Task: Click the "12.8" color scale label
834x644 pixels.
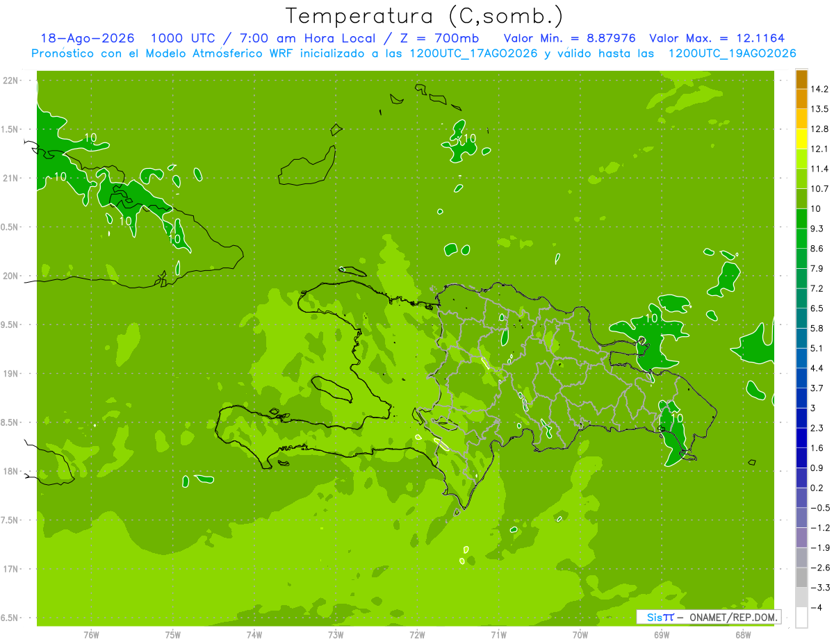Action: pyautogui.click(x=820, y=129)
